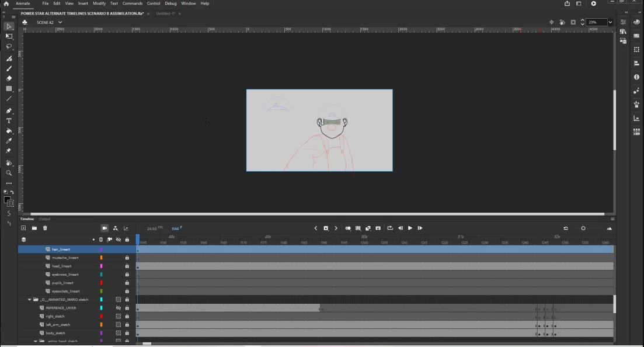Click the Edit Multiple Frames icon
The image size is (644, 347).
coord(358,228)
